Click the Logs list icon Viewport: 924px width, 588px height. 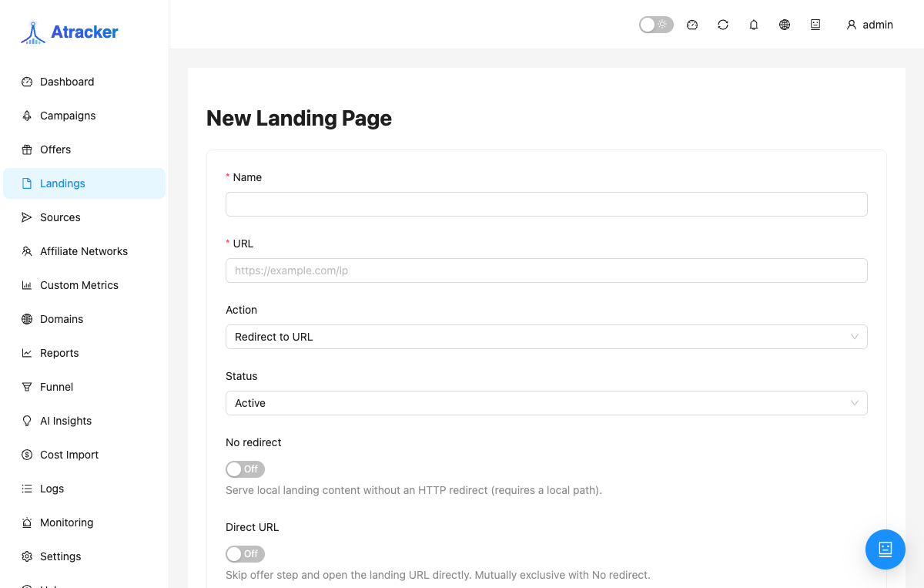coord(27,489)
